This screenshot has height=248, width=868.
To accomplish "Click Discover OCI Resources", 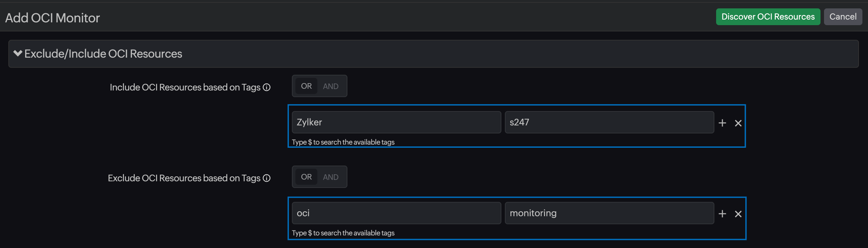I will coord(768,16).
